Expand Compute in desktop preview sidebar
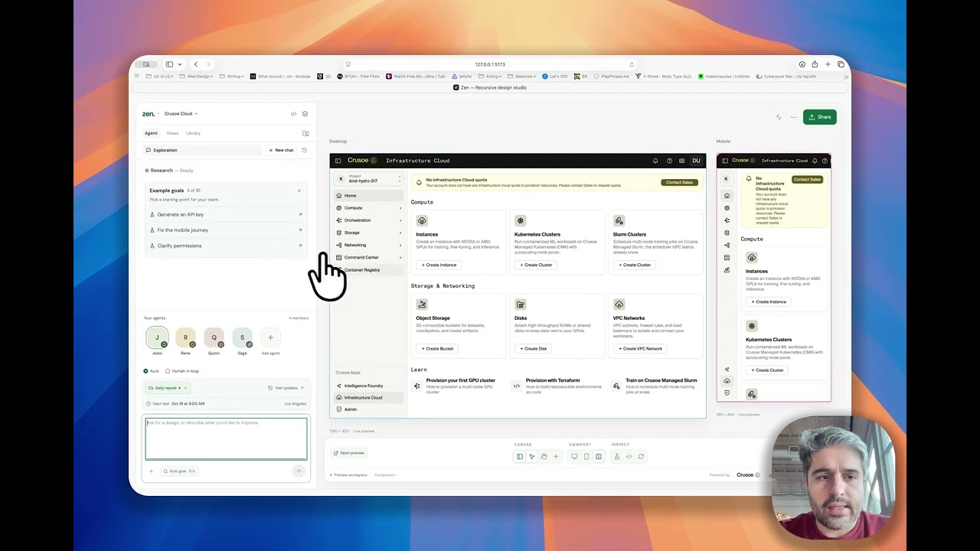Screen dimensions: 980x551 [368, 208]
